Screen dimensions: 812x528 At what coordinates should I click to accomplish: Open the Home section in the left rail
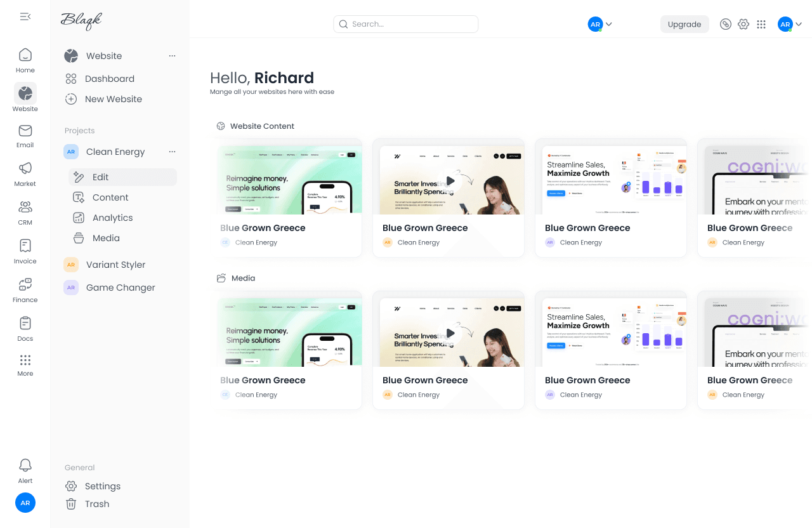(x=25, y=55)
